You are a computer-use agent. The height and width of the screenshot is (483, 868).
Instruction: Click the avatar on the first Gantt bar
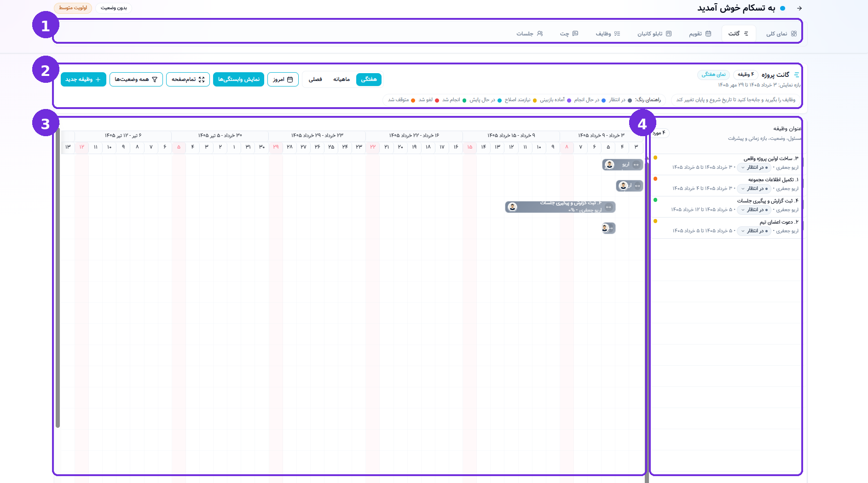pyautogui.click(x=609, y=165)
